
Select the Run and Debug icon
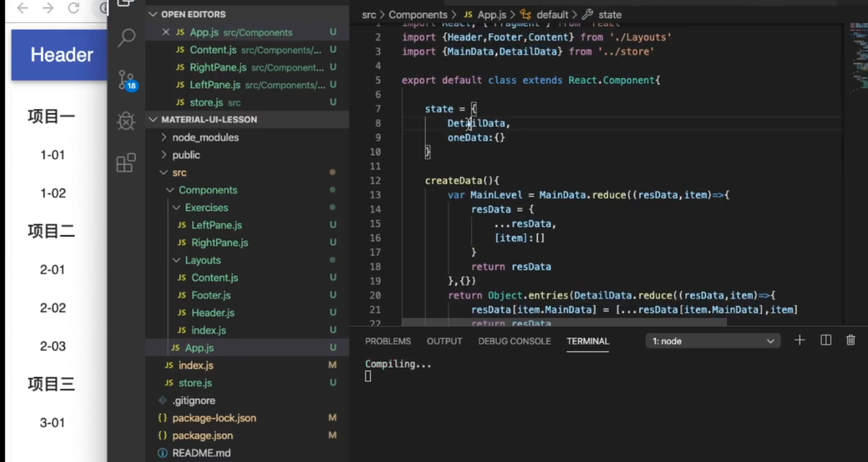[126, 121]
